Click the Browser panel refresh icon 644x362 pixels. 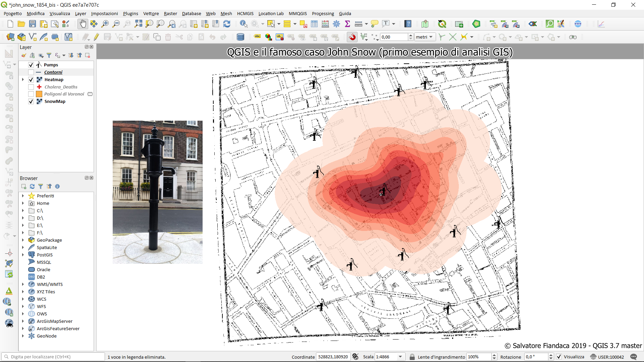(32, 186)
